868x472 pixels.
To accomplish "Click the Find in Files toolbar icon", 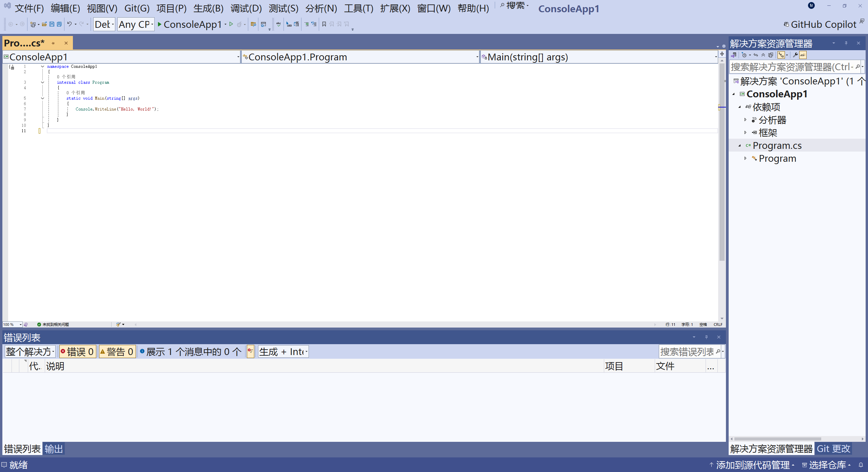I will [x=253, y=24].
